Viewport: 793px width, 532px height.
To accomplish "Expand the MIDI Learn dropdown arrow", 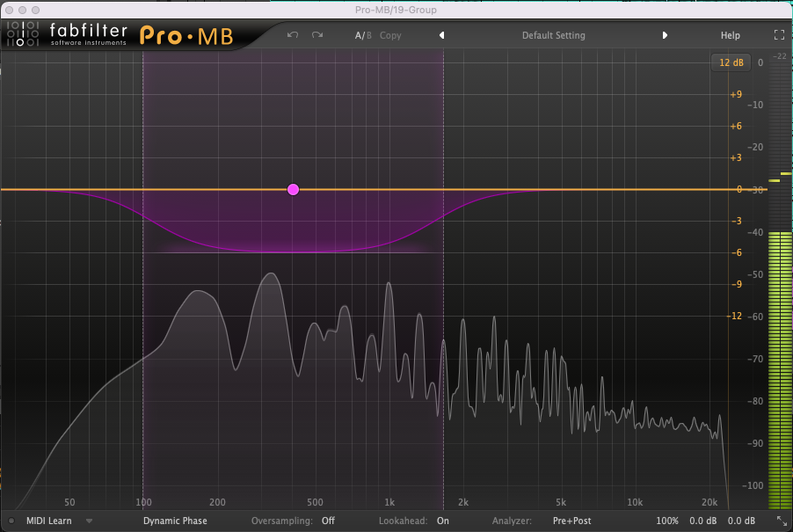I will pyautogui.click(x=89, y=521).
